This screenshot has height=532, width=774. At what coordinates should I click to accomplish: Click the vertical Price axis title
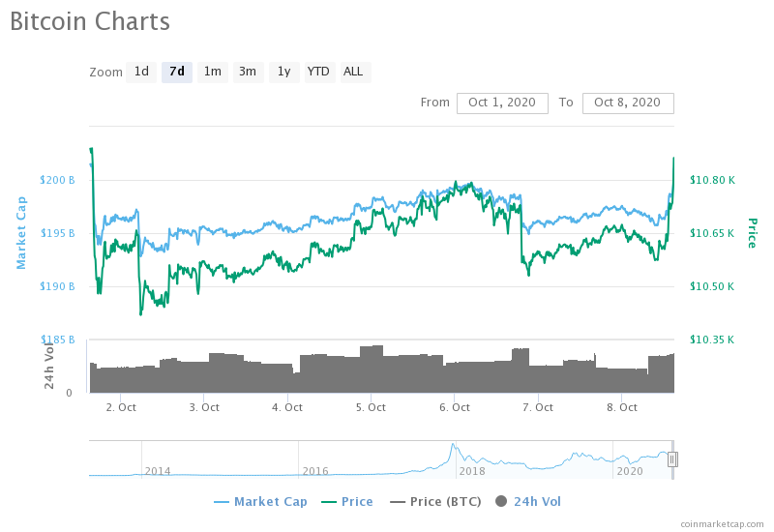coord(752,233)
